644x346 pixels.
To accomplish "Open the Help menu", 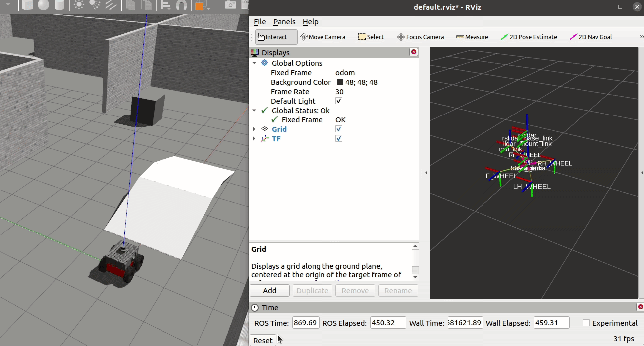I will [x=310, y=22].
